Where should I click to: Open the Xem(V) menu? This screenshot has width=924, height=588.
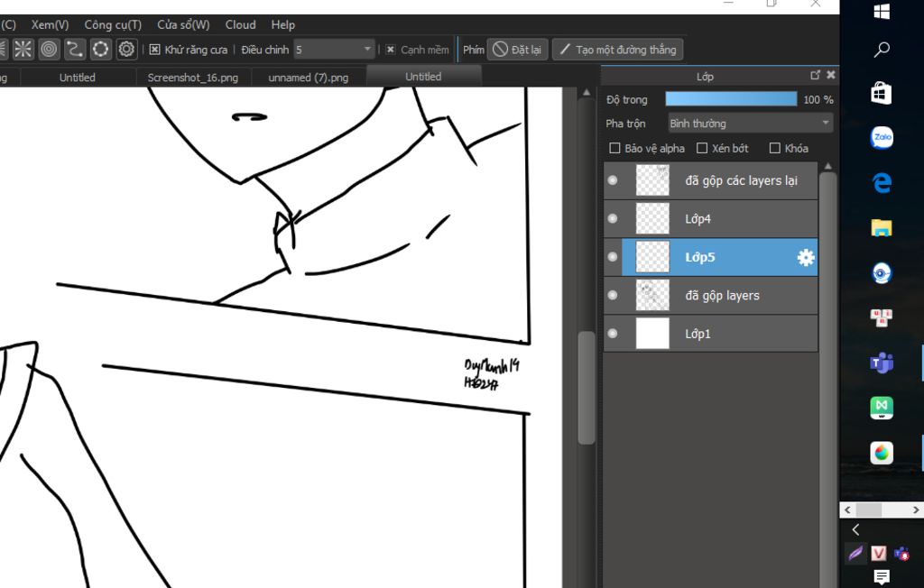click(x=50, y=24)
